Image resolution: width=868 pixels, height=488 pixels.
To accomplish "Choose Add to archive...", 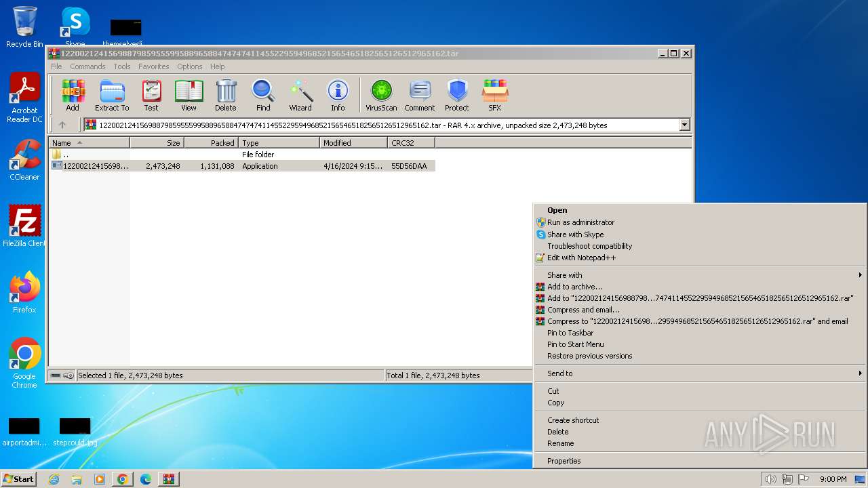I will point(700,287).
